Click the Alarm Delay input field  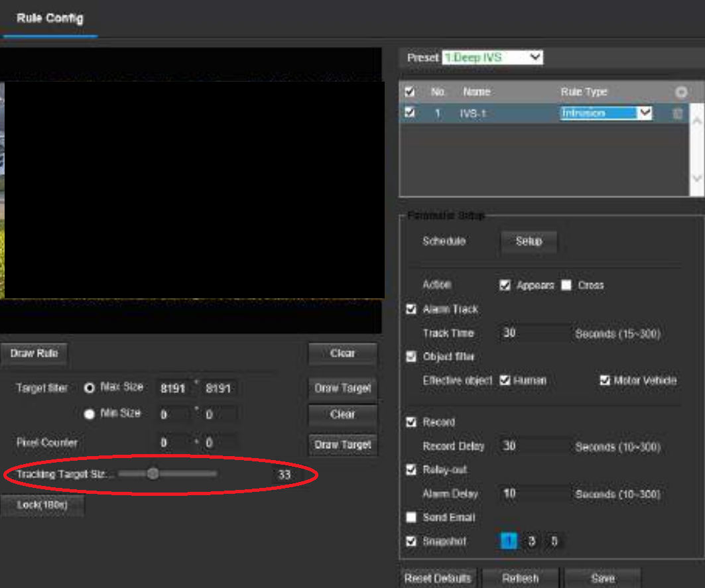pyautogui.click(x=534, y=494)
